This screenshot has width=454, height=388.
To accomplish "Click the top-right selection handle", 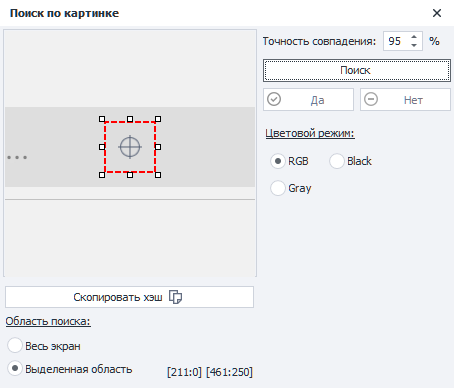I will click(x=158, y=119).
